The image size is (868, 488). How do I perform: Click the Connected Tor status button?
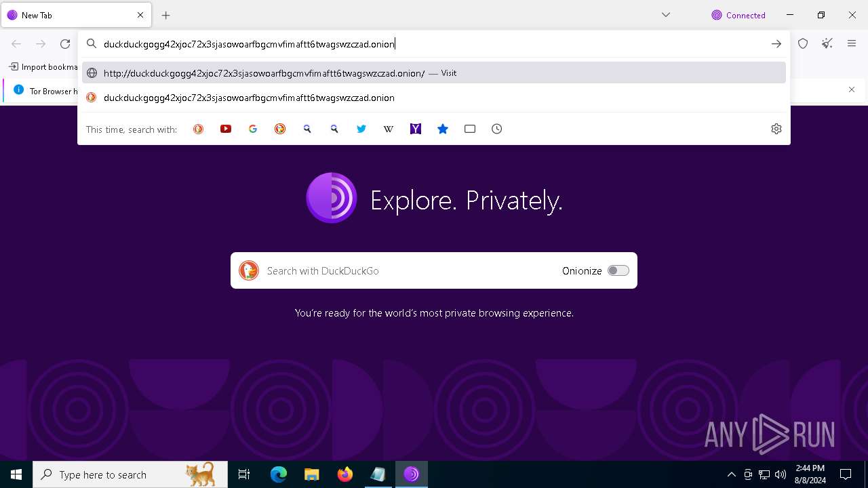coord(738,15)
